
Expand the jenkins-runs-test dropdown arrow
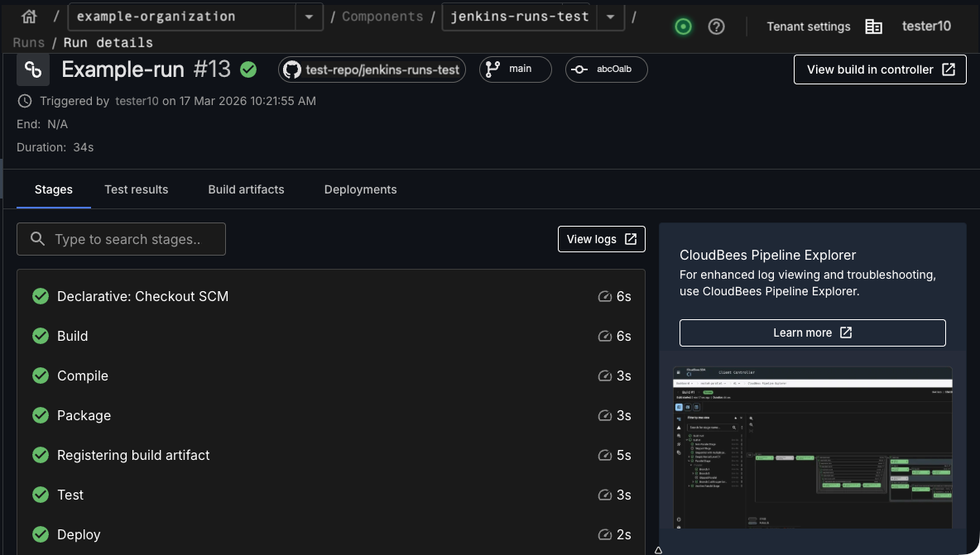pyautogui.click(x=611, y=17)
